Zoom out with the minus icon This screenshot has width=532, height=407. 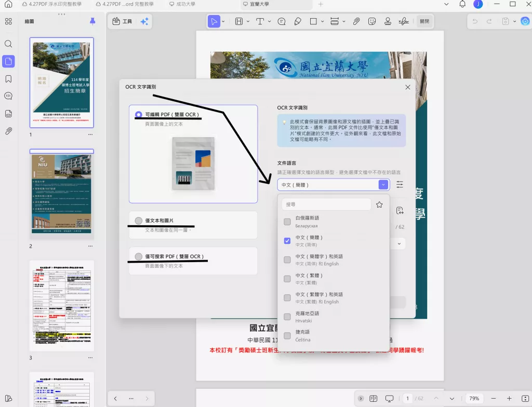tap(494, 398)
